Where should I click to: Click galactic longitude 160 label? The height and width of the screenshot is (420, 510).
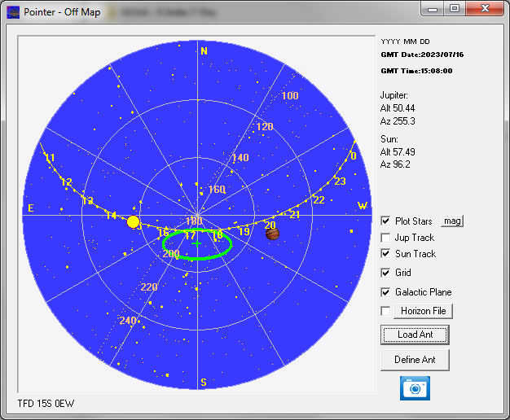coord(217,189)
